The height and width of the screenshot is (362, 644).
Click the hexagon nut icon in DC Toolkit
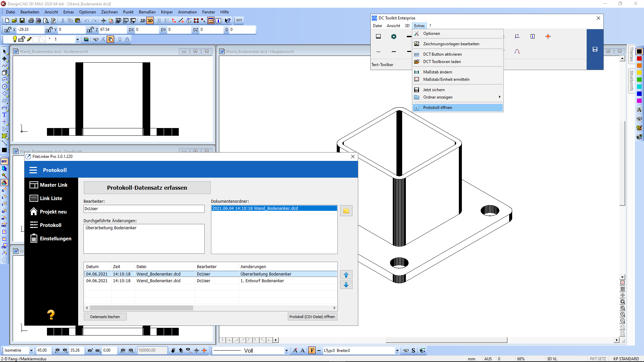click(x=394, y=37)
